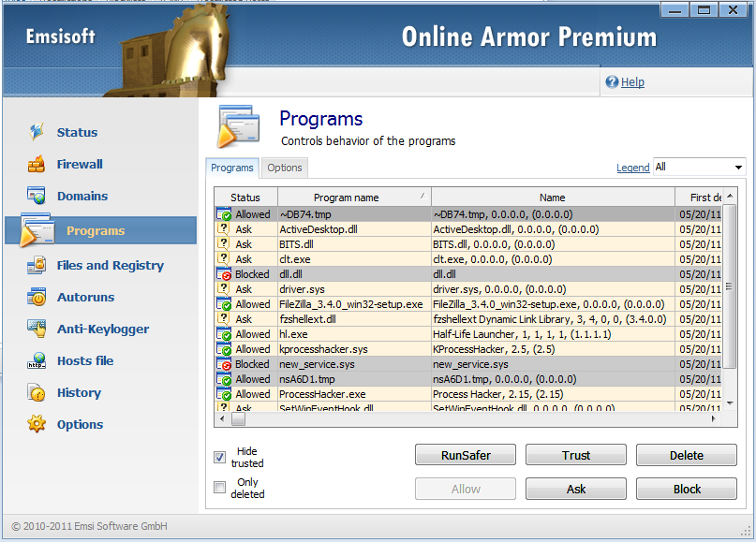Open Files and Registry section label
The image size is (756, 542).
(111, 266)
